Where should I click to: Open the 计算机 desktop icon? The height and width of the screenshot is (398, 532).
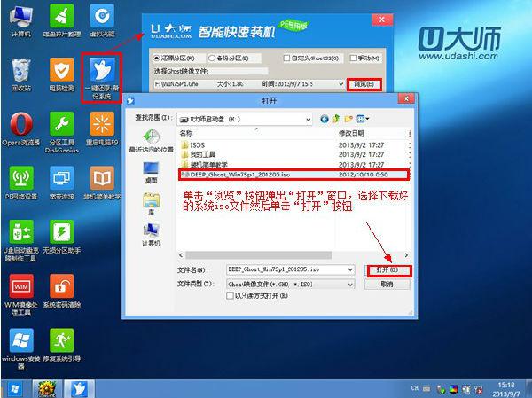click(x=21, y=21)
